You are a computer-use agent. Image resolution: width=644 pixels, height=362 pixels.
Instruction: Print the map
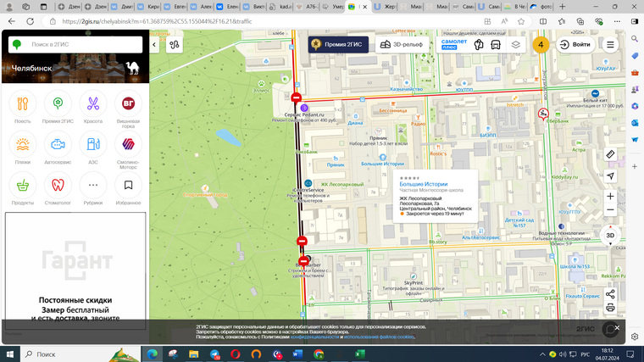pyautogui.click(x=610, y=308)
